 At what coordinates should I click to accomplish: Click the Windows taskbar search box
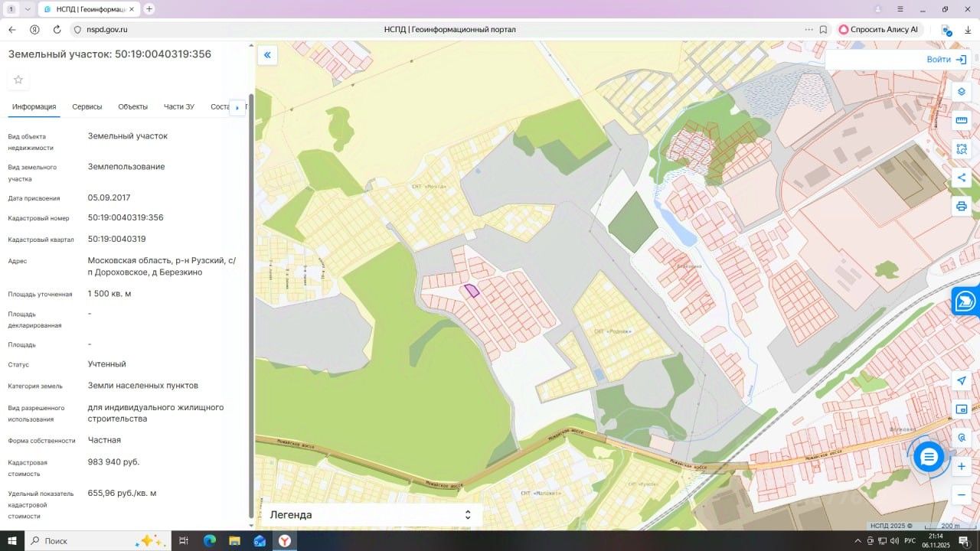[x=97, y=541]
